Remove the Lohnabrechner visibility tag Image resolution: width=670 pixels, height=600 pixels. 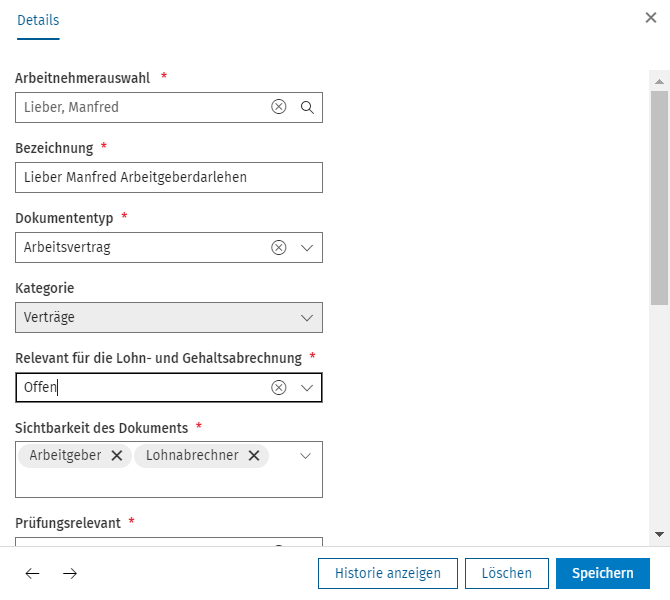pyautogui.click(x=254, y=456)
